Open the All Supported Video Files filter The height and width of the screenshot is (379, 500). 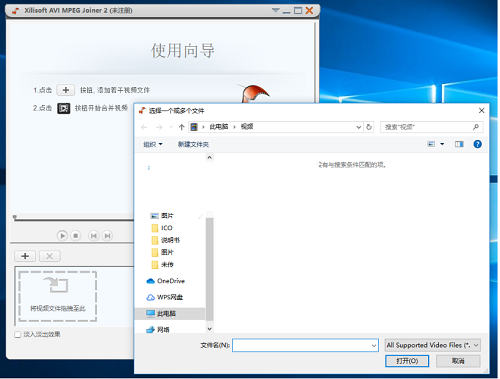pyautogui.click(x=432, y=345)
